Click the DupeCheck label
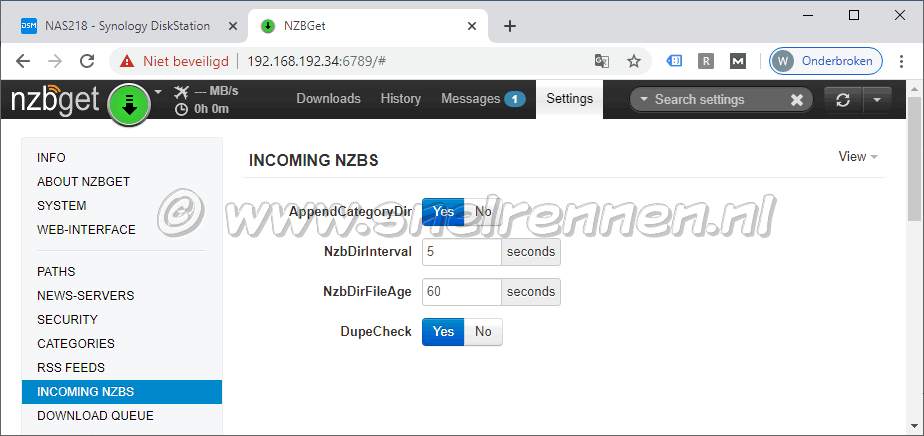This screenshot has width=924, height=436. click(x=376, y=332)
